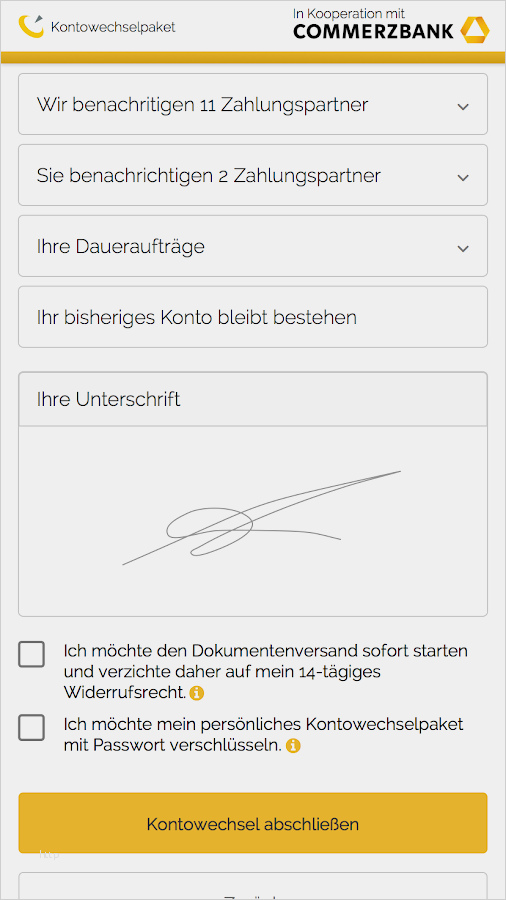Click the Commerzbank yellow ribbon logo icon
506x900 pixels.
click(x=474, y=30)
